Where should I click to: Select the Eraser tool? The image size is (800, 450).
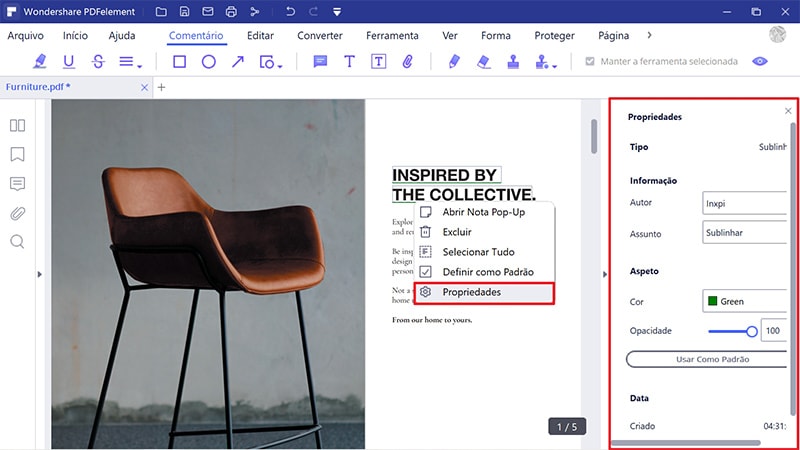(484, 62)
